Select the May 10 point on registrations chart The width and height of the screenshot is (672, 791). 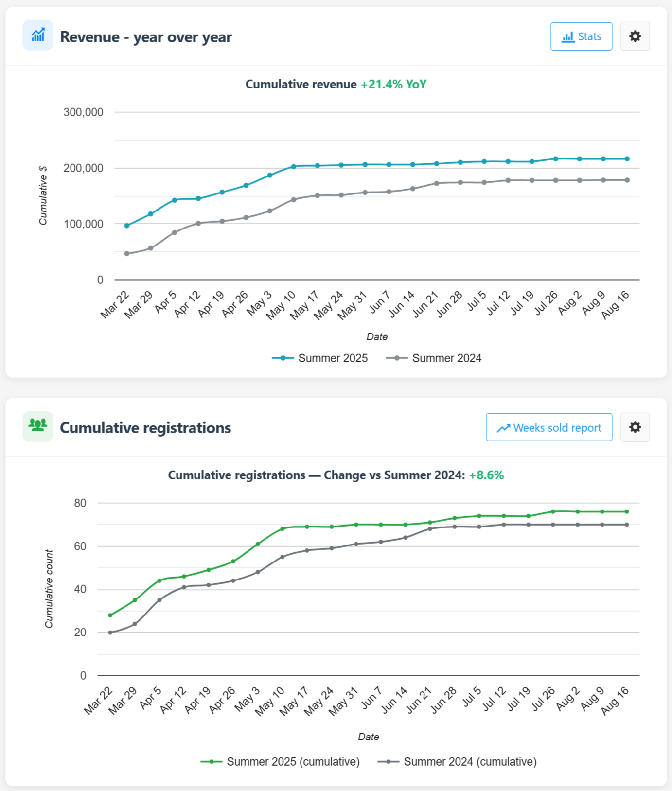[x=283, y=529]
